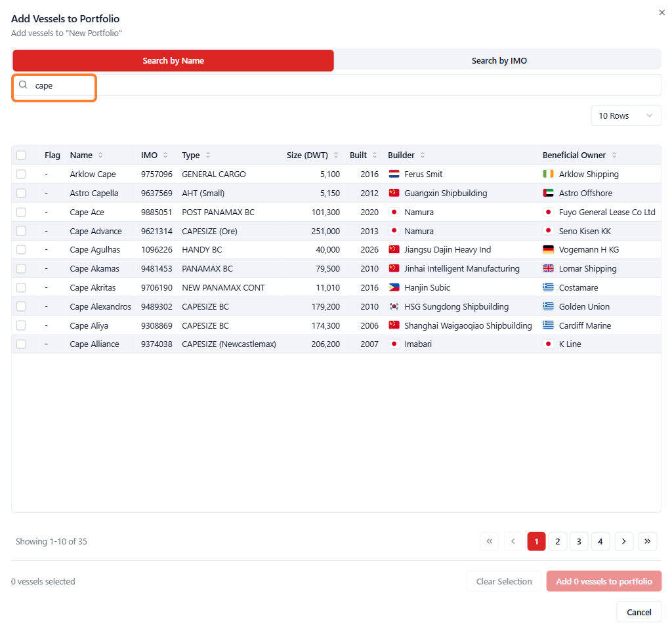Switch to the Search by Name tab

click(x=173, y=60)
